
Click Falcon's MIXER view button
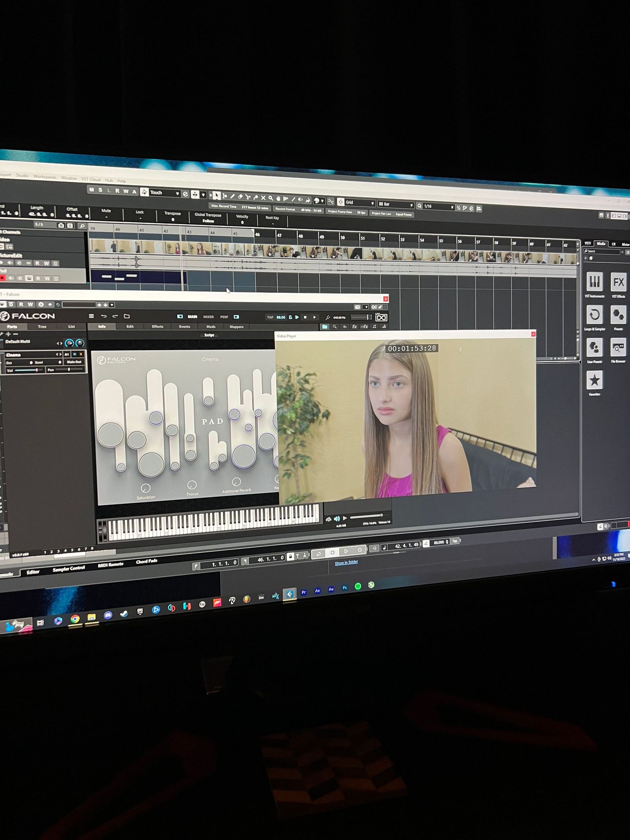point(208,317)
